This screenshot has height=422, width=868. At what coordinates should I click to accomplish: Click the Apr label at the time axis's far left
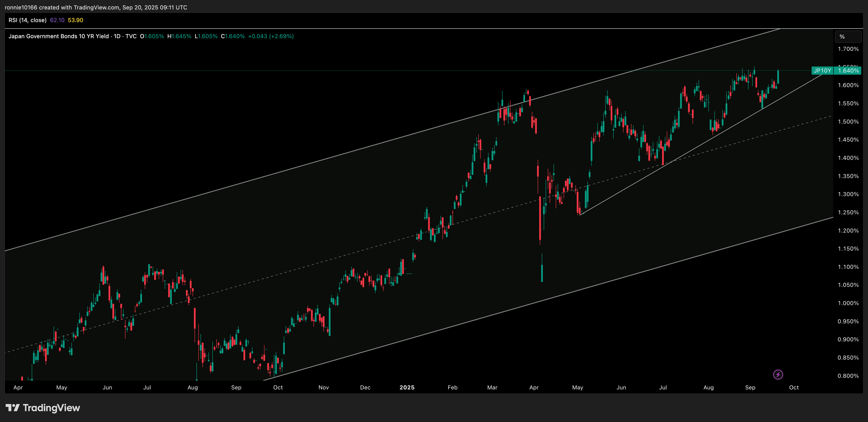18,387
